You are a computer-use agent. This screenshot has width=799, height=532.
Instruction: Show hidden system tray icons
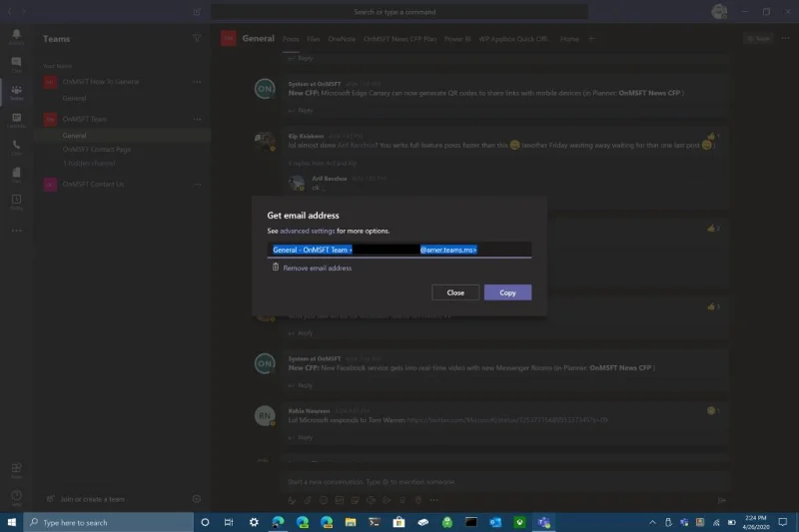coord(652,522)
